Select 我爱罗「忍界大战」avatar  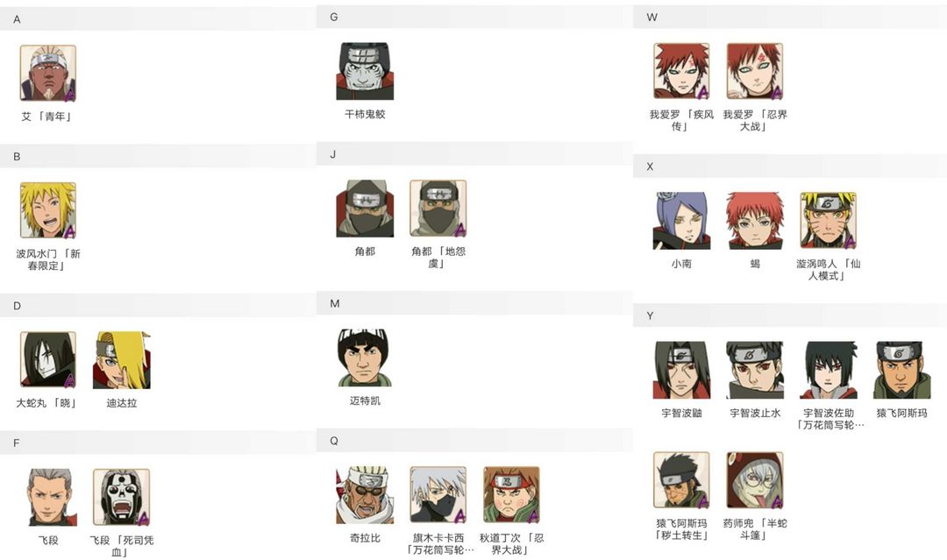tap(755, 71)
